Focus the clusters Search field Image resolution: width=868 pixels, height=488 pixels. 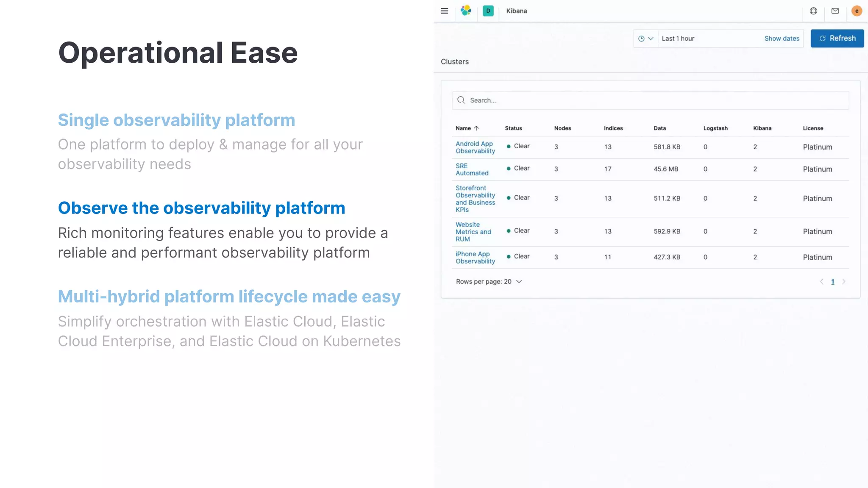coord(650,100)
